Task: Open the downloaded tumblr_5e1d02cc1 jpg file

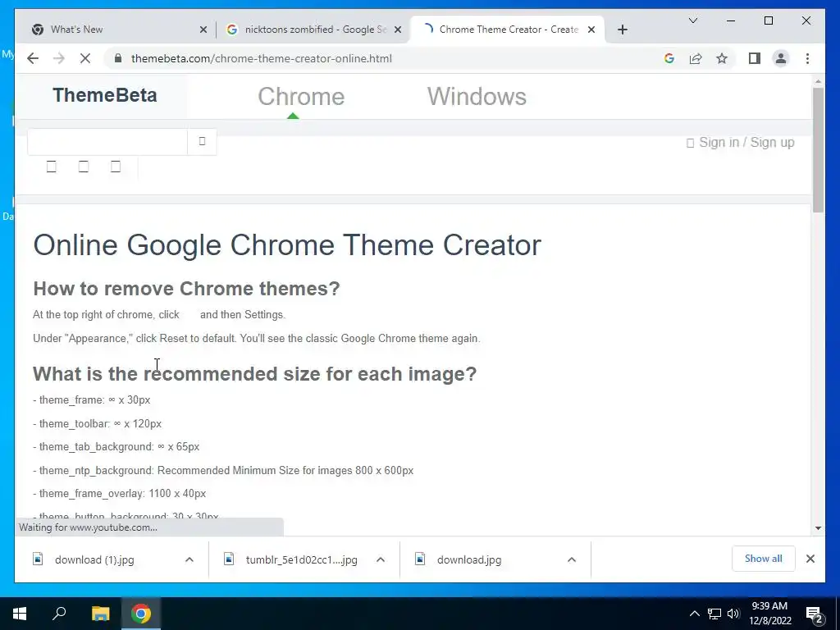Action: [301, 559]
